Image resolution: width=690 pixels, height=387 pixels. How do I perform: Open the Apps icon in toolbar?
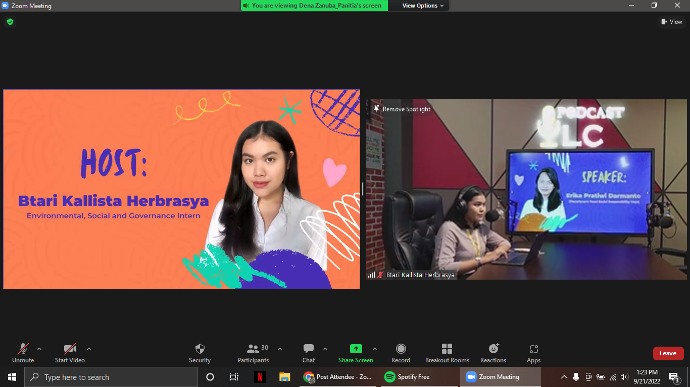click(533, 349)
